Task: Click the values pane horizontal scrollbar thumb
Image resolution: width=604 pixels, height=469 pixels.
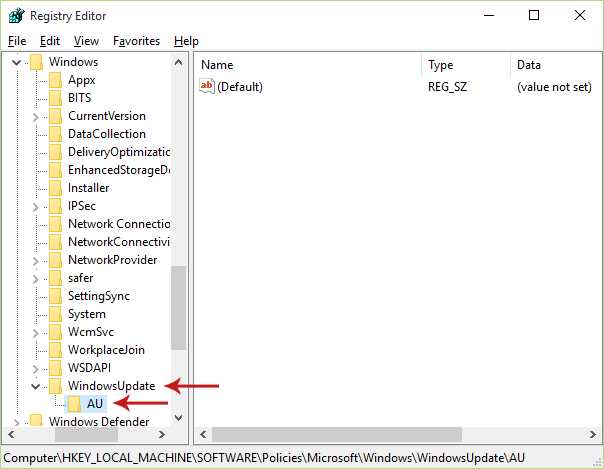Action: tap(337, 434)
